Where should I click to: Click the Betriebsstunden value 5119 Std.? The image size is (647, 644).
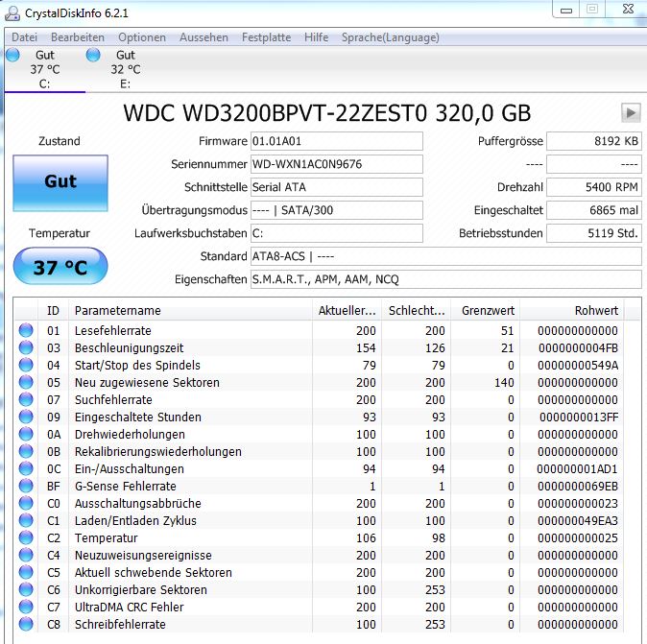pyautogui.click(x=594, y=233)
